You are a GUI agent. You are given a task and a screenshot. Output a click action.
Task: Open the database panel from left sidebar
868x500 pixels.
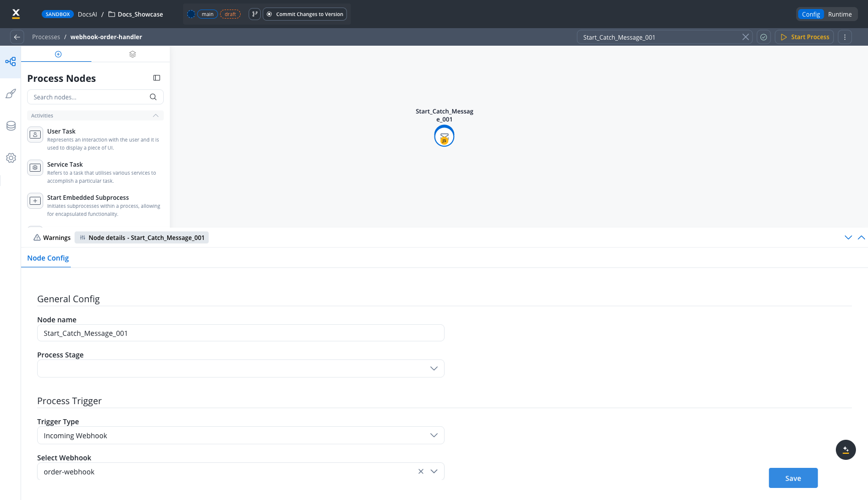tap(11, 126)
